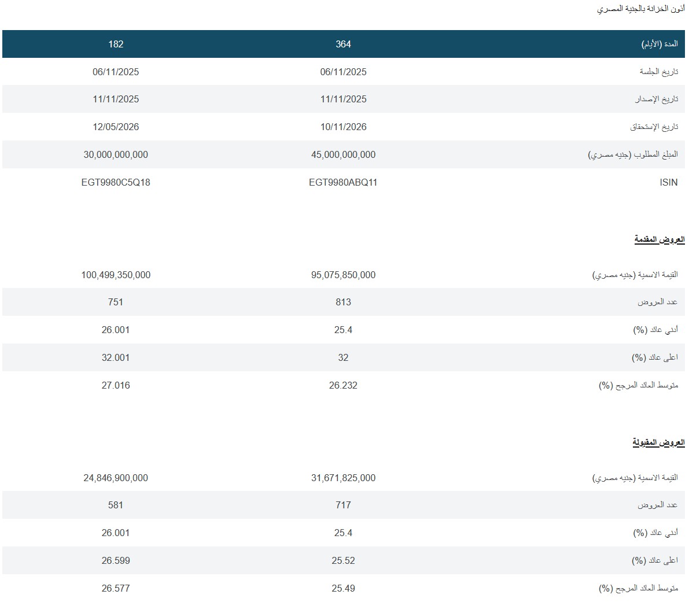This screenshot has width=700, height=613.
Task: Click the underlined "العروض المقدمة" heading
Action: pyautogui.click(x=660, y=239)
